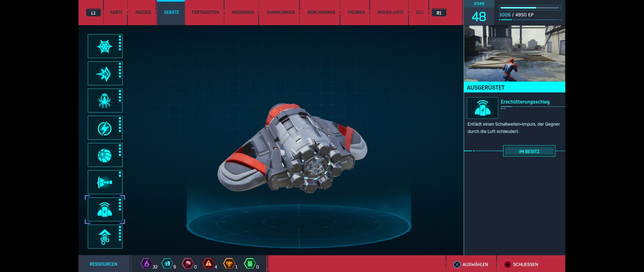Click the gadget preview video thumbnail

[514, 53]
